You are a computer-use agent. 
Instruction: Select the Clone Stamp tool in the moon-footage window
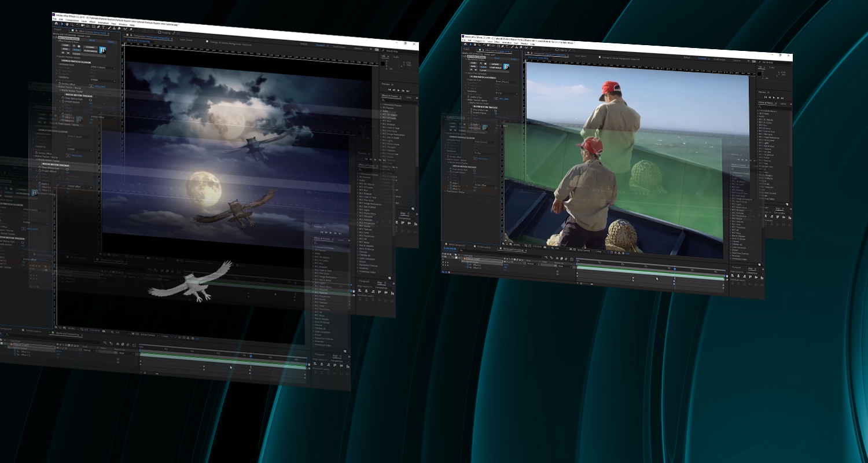pos(114,28)
